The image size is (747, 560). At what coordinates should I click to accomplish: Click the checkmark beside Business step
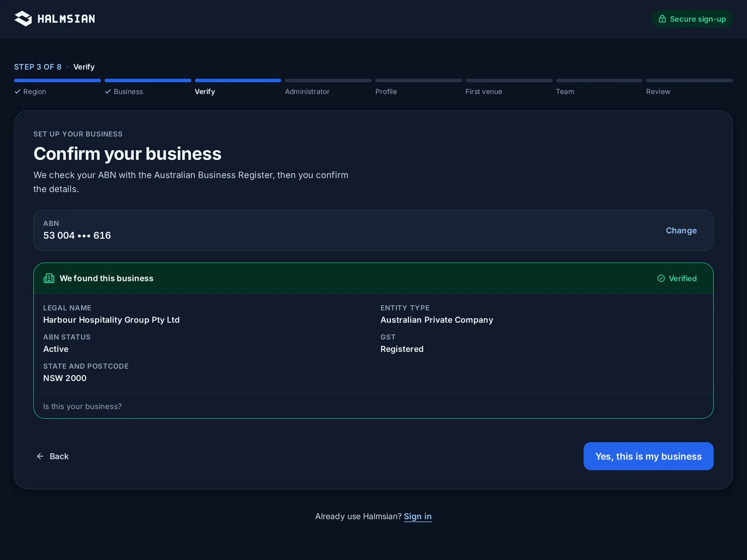(108, 91)
